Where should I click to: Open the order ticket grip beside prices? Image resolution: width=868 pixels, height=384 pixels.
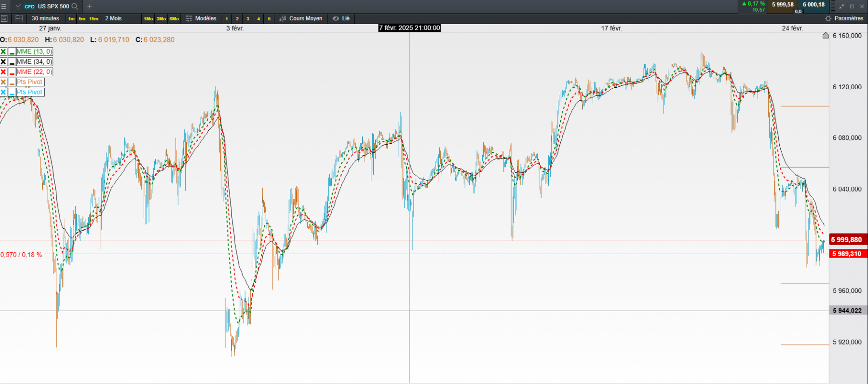pyautogui.click(x=833, y=6)
